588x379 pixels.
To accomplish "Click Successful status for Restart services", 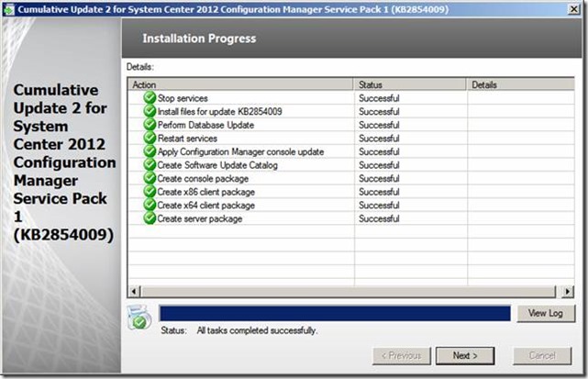I will (x=379, y=139).
